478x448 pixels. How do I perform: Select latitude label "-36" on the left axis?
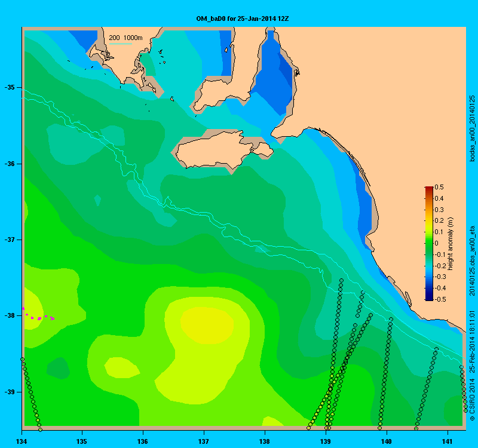pyautogui.click(x=10, y=164)
